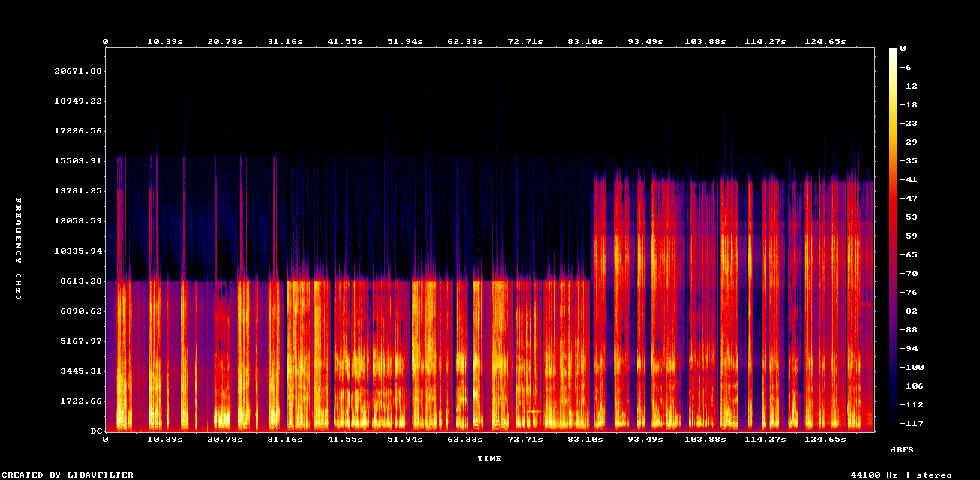Viewport: 980px width, 480px height.
Task: Click the 13781.25 Hz axis entry
Action: (77, 190)
